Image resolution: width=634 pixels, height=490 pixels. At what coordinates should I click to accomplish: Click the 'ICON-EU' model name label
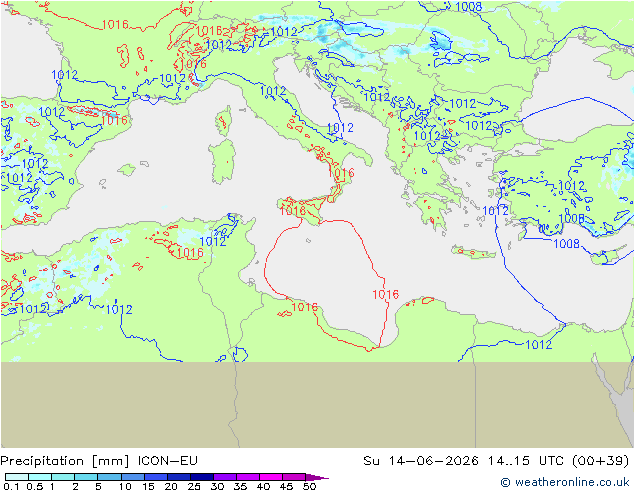(167, 461)
